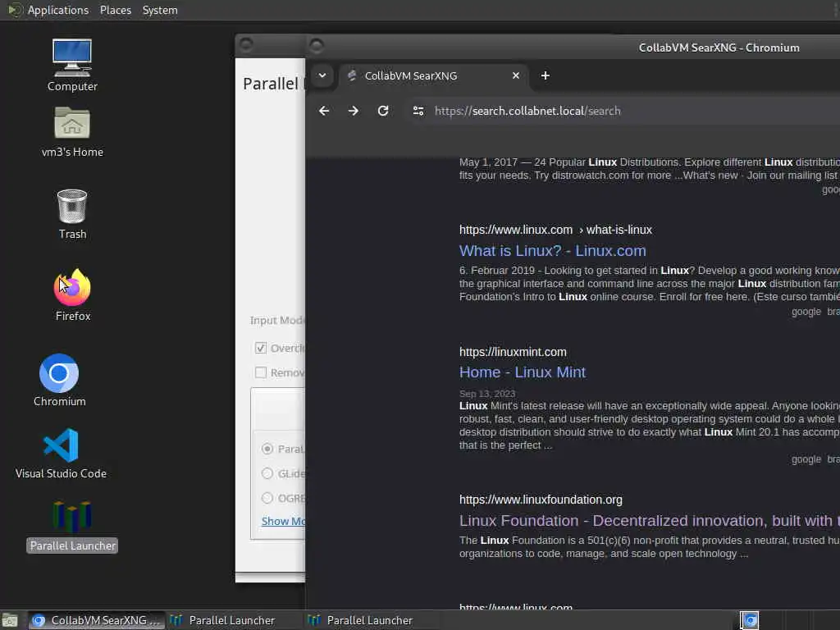Open the Computer desktop icon
The height and width of the screenshot is (630, 840).
72,66
